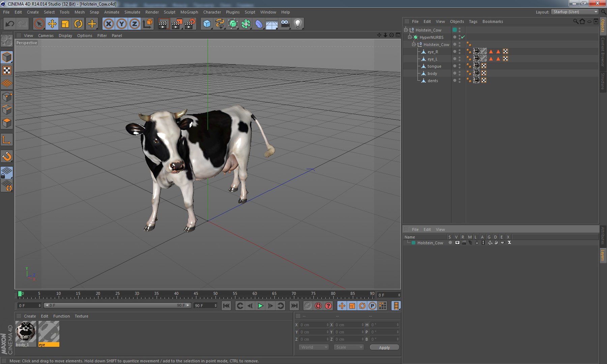
Task: Collapse the HyperNURBS hierarchy
Action: tap(410, 37)
